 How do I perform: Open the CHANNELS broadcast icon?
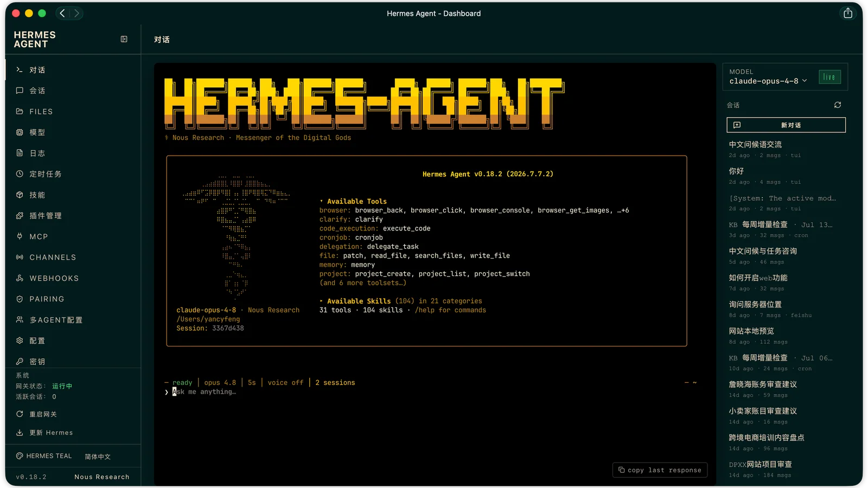coord(20,257)
